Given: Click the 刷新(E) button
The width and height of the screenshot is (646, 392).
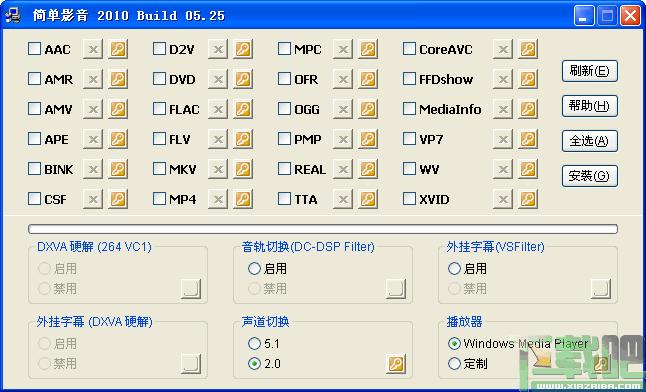Looking at the screenshot, I should point(590,71).
